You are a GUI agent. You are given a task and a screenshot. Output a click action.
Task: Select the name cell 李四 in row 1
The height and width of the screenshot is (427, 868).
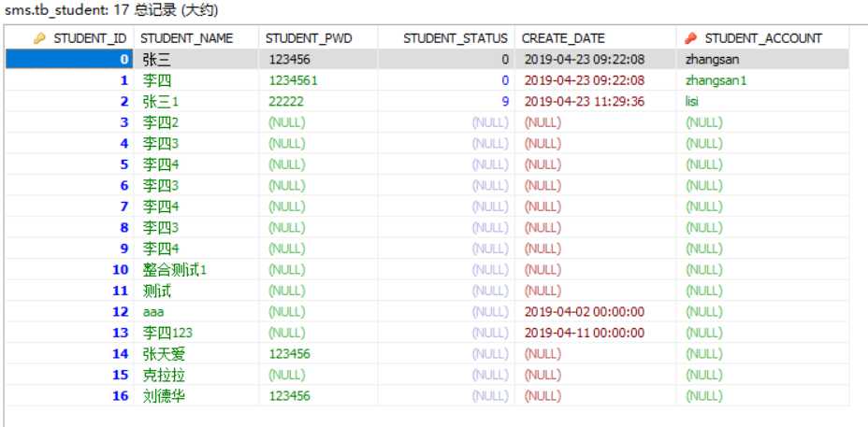tap(156, 80)
